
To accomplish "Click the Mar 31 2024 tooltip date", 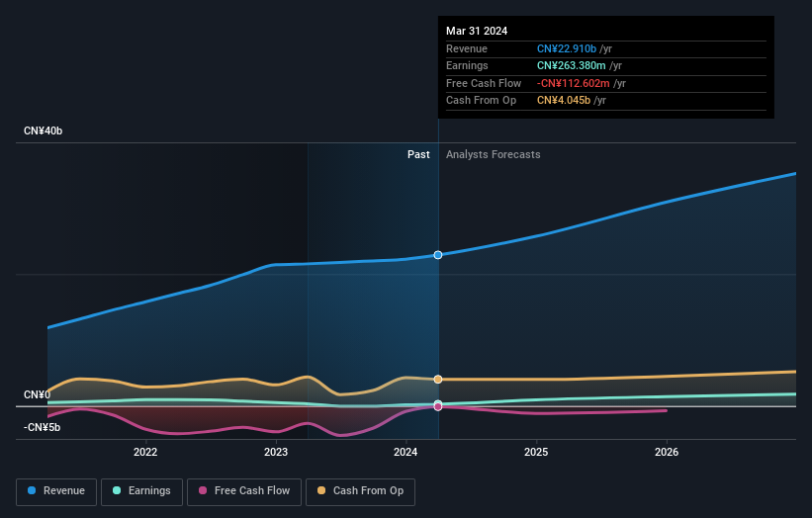I will [x=477, y=31].
